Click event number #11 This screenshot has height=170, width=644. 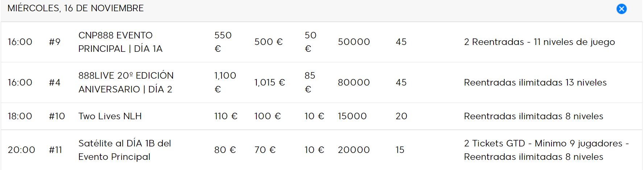tap(55, 150)
